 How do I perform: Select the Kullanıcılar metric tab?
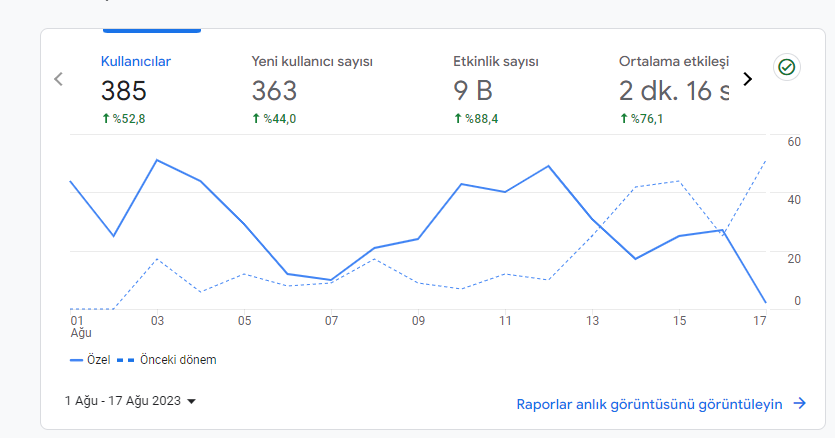(x=136, y=90)
